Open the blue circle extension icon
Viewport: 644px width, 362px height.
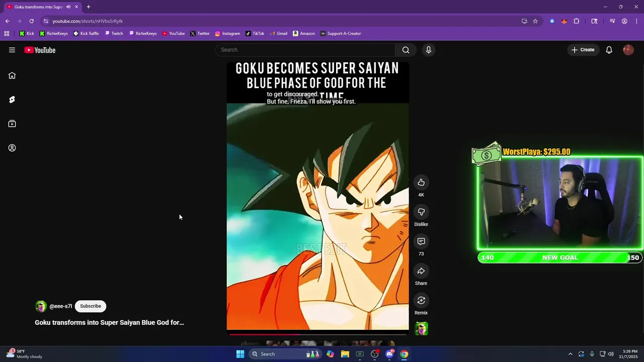pyautogui.click(x=552, y=21)
